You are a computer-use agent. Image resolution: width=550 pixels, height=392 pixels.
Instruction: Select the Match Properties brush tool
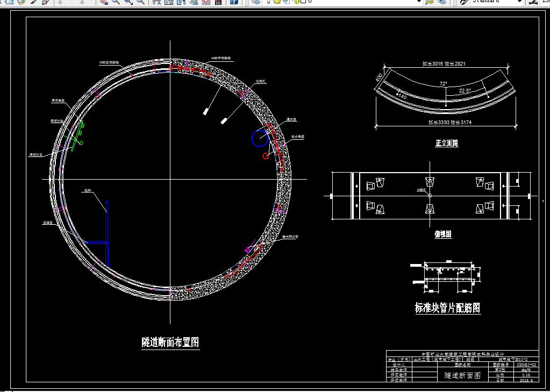(x=33, y=2)
